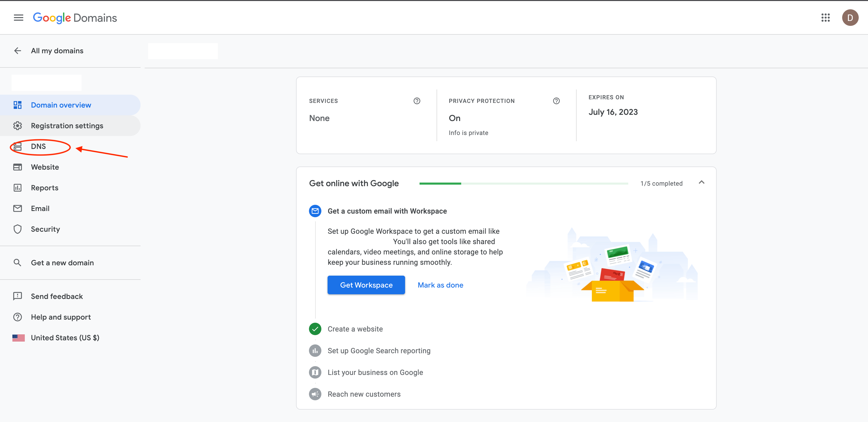Screen dimensions: 868x422
Task: Click Privacy Protection On status
Action: (x=455, y=118)
